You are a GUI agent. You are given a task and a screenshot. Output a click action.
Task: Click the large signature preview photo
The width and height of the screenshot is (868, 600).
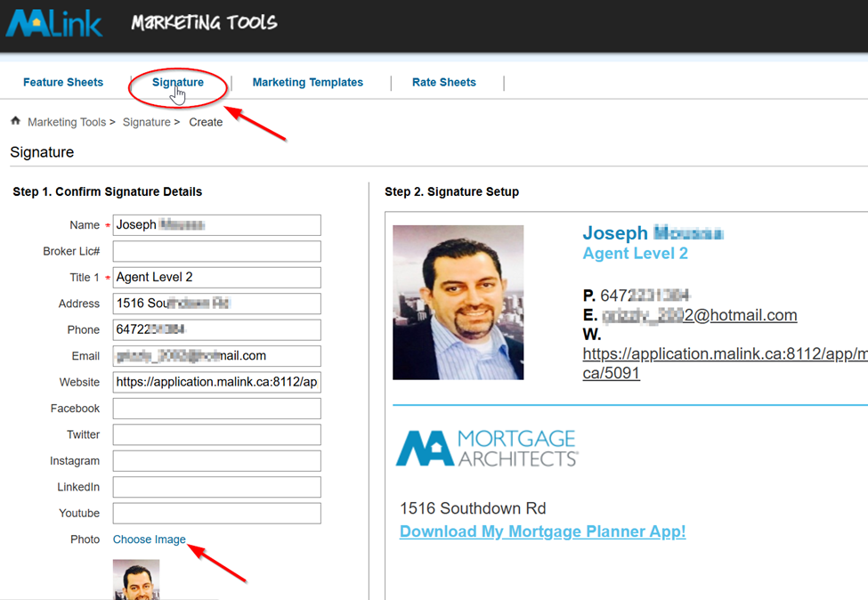tap(458, 302)
